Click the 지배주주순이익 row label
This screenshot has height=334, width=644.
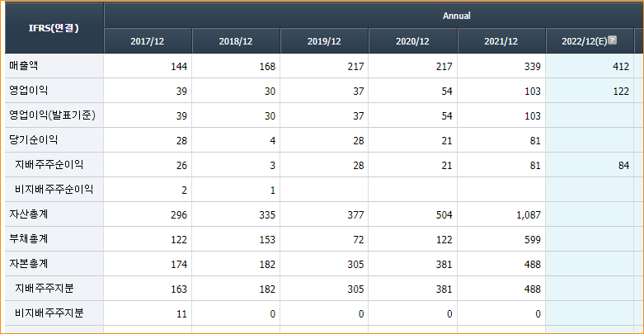(x=49, y=165)
